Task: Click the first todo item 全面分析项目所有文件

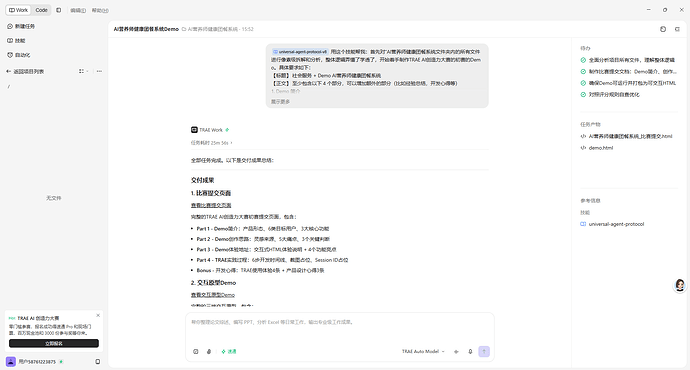Action: 631,60
